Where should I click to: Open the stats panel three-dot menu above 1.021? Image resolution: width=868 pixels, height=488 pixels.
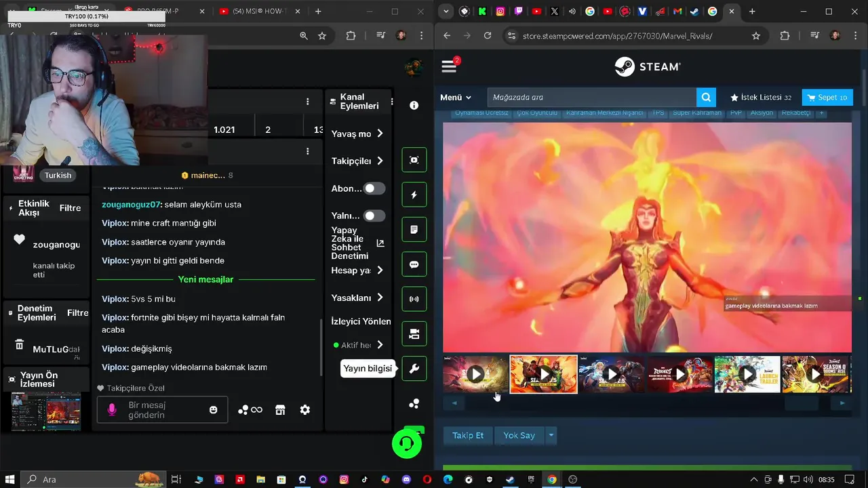307,102
